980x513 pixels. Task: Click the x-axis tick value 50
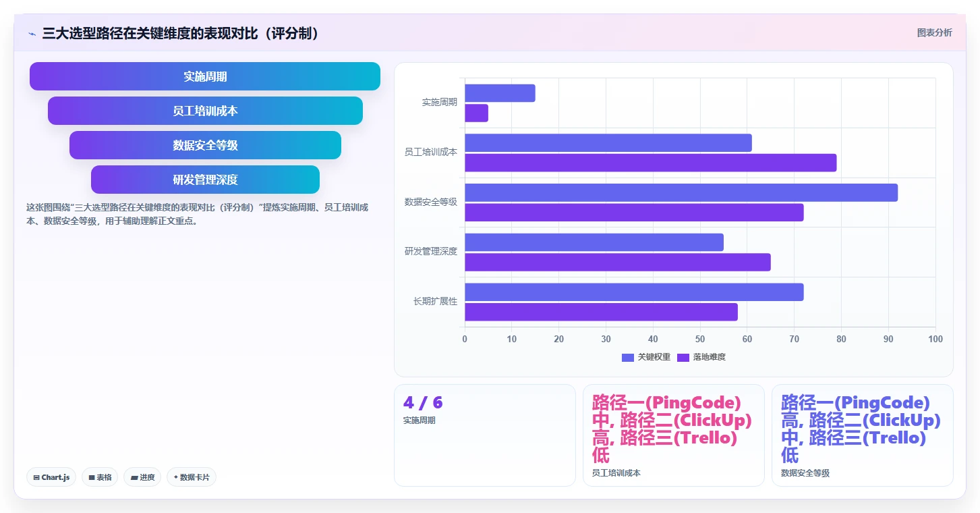pyautogui.click(x=700, y=339)
